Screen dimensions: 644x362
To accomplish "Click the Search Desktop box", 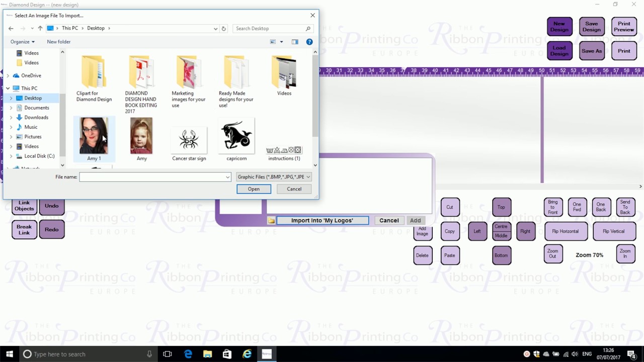I will (x=273, y=29).
